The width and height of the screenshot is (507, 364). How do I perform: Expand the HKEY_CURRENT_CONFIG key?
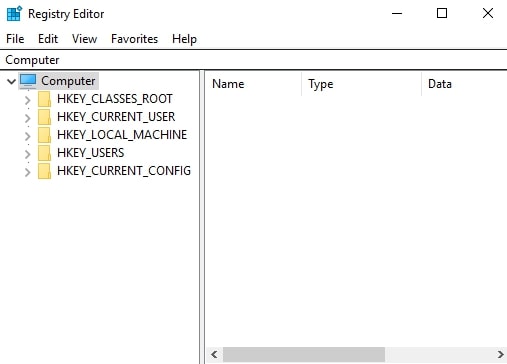tap(28, 172)
